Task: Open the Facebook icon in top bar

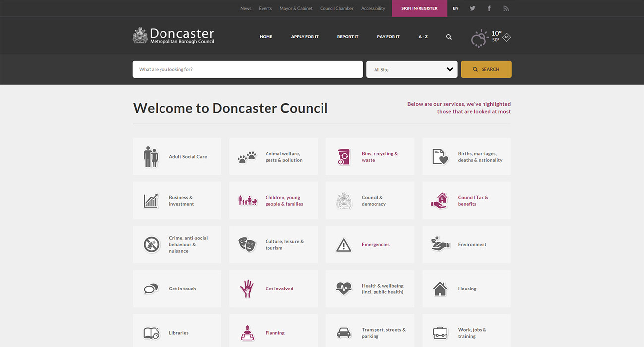Action: point(489,8)
